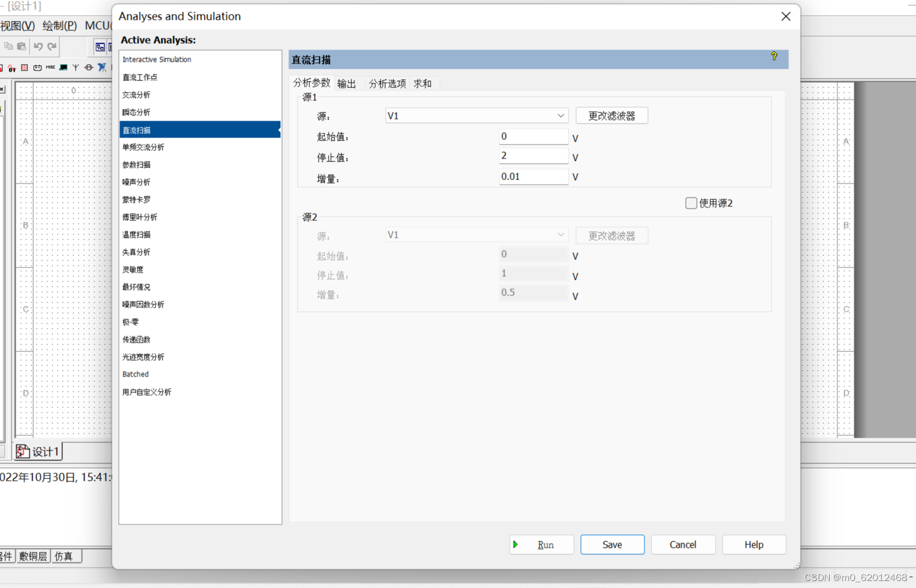
Task: Select Batched in analysis list
Action: pos(200,374)
